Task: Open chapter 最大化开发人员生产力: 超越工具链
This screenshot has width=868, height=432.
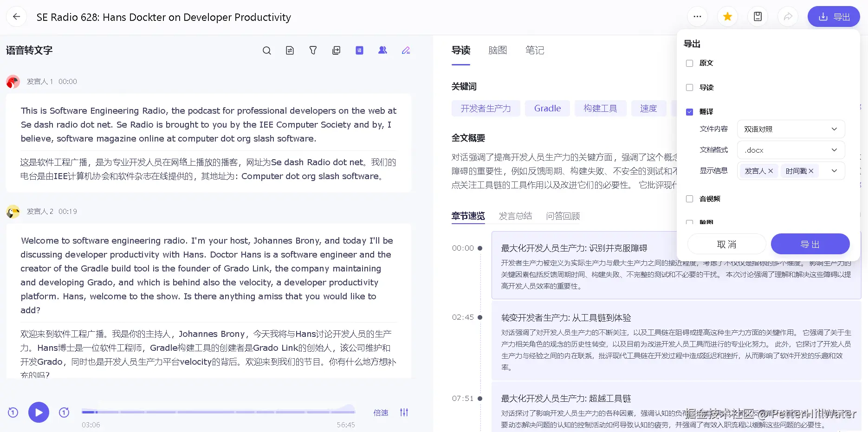Action: (676, 407)
